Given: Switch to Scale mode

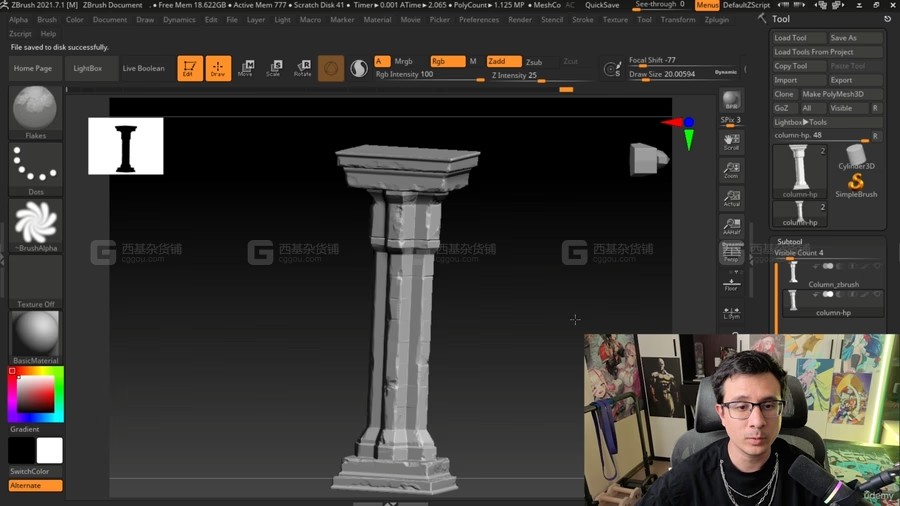Looking at the screenshot, I should [274, 68].
